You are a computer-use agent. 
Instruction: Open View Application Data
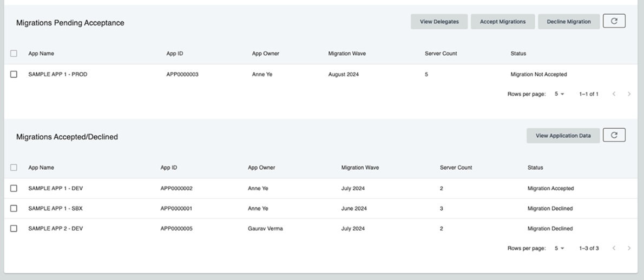(x=563, y=135)
